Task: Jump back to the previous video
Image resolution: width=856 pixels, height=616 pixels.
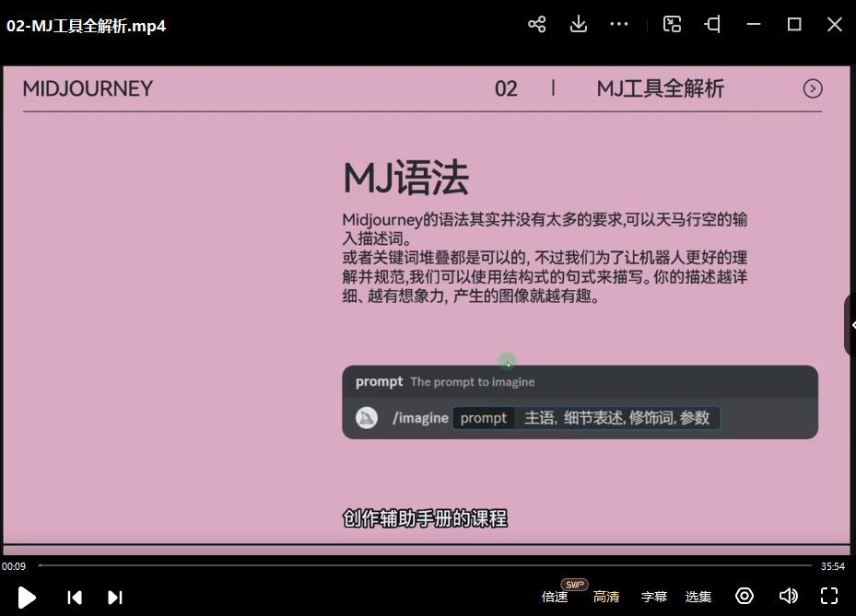Action: (x=74, y=597)
